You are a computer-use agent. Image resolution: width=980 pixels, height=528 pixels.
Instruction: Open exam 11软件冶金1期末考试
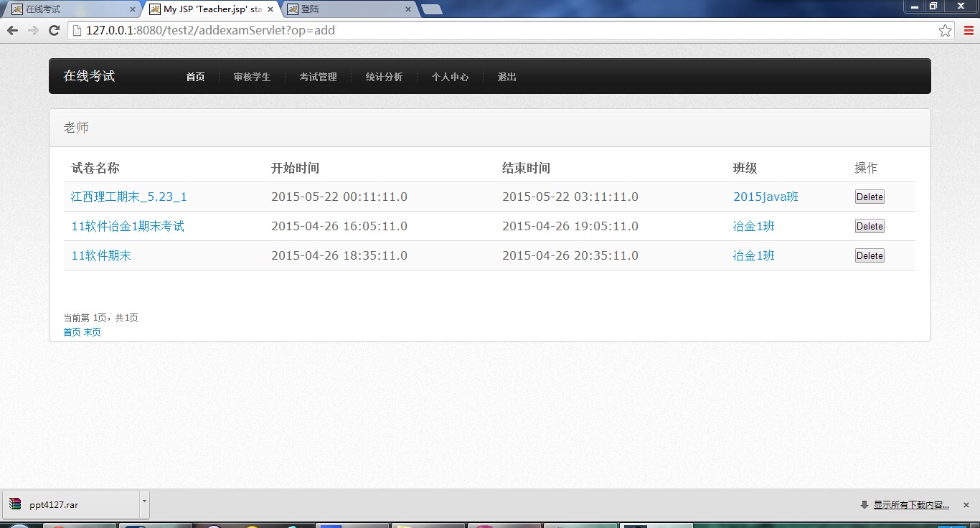click(128, 226)
